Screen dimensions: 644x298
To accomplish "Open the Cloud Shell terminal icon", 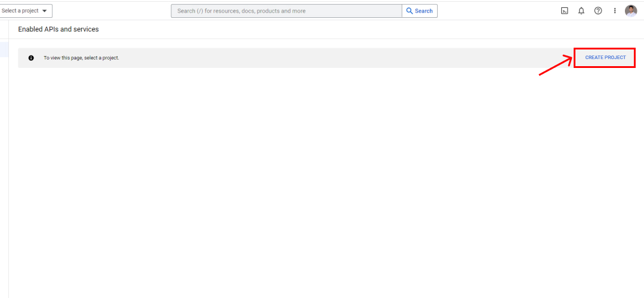I will tap(564, 11).
